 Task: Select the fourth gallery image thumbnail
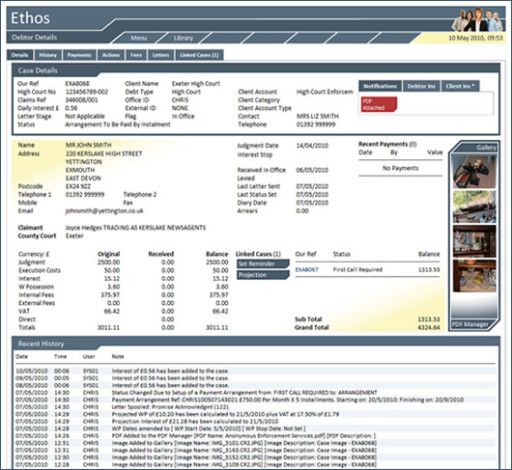pos(474,276)
